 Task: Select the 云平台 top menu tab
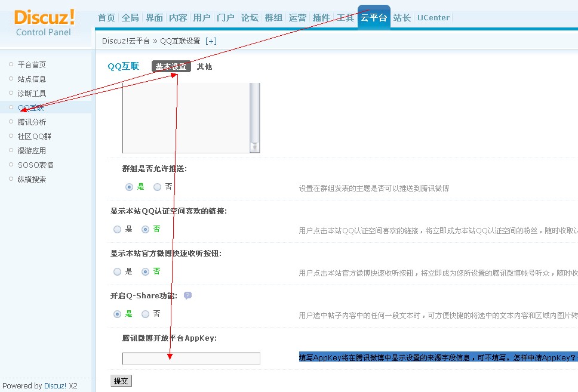click(x=374, y=17)
